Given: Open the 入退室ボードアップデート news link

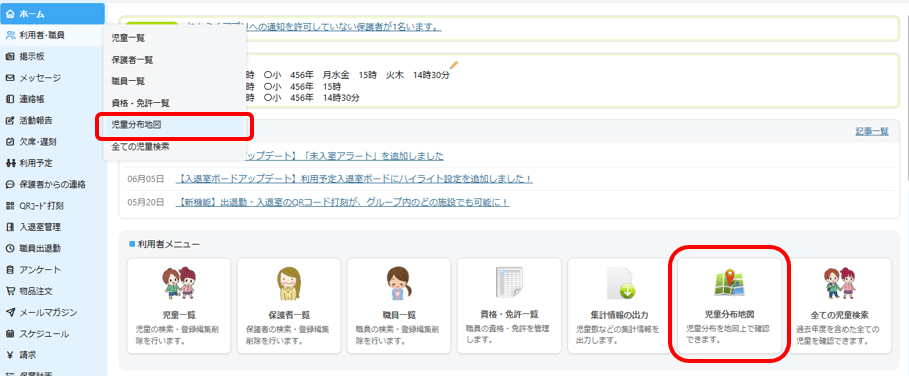Looking at the screenshot, I should point(354,179).
